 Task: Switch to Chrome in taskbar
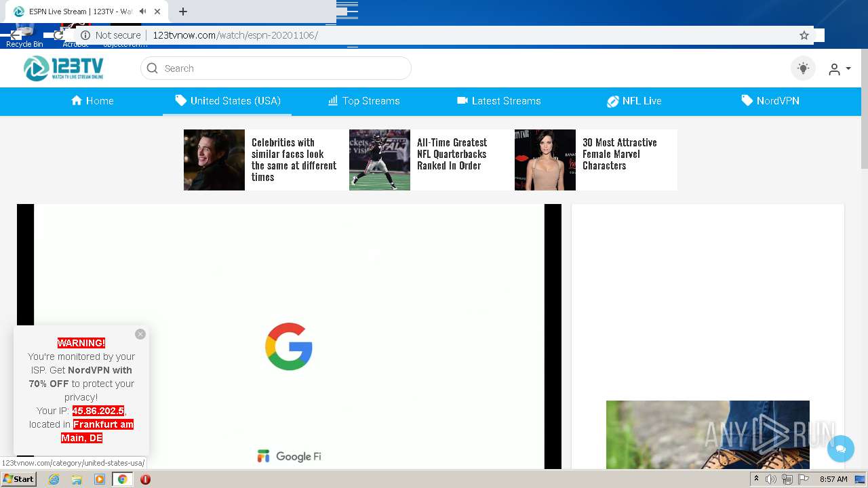pos(122,479)
